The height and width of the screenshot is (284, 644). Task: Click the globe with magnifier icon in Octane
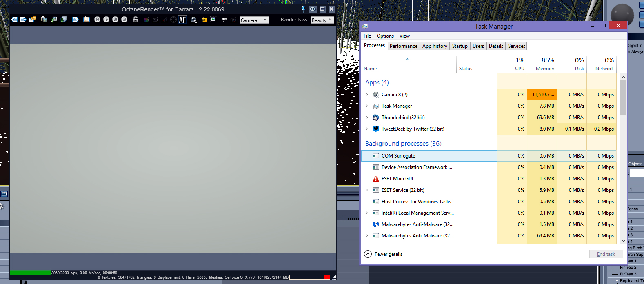pyautogui.click(x=193, y=20)
